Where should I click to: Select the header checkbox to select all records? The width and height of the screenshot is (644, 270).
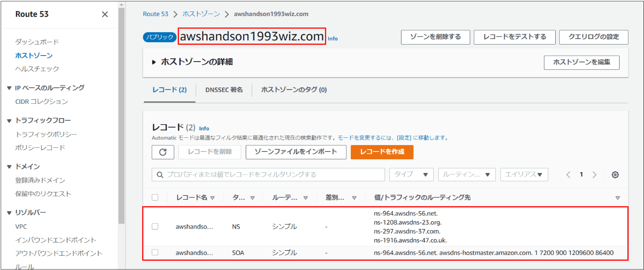click(x=155, y=197)
